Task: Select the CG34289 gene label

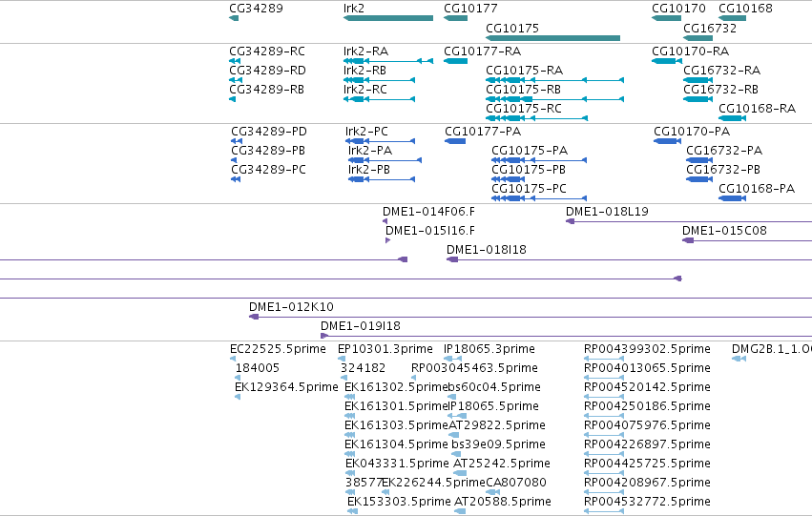Action: [256, 9]
